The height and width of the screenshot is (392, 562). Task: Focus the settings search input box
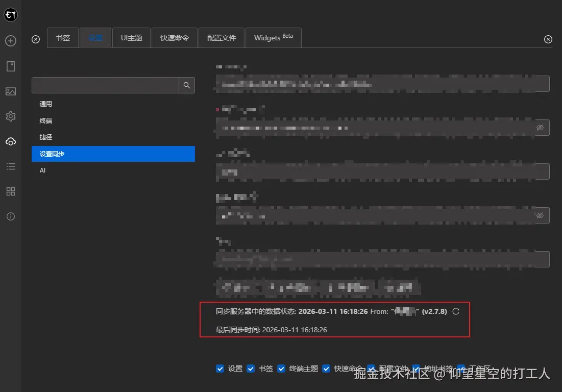click(105, 85)
